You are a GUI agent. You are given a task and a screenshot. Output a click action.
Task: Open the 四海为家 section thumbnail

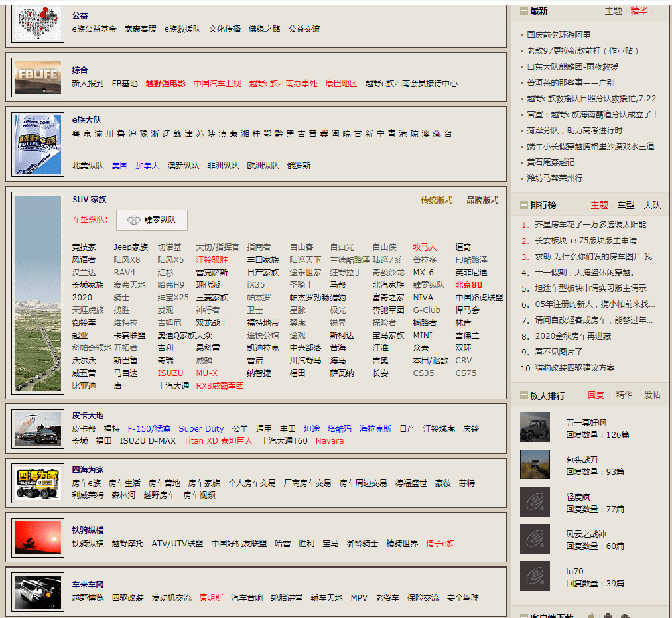[x=38, y=483]
